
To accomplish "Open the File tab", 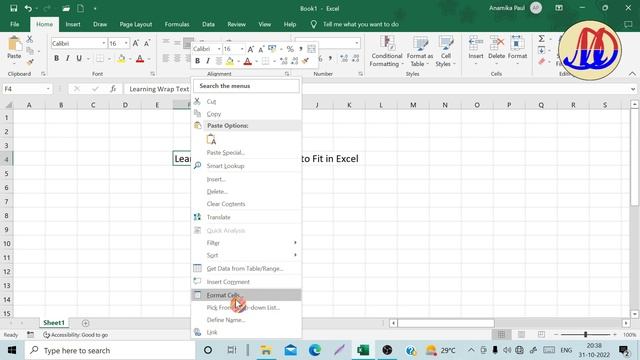I will [x=15, y=24].
